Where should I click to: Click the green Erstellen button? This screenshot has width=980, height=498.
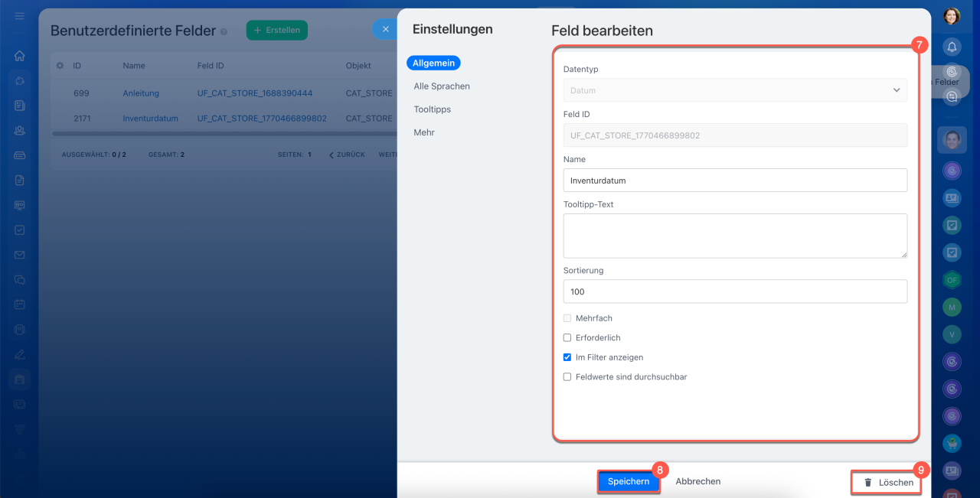[x=277, y=31]
